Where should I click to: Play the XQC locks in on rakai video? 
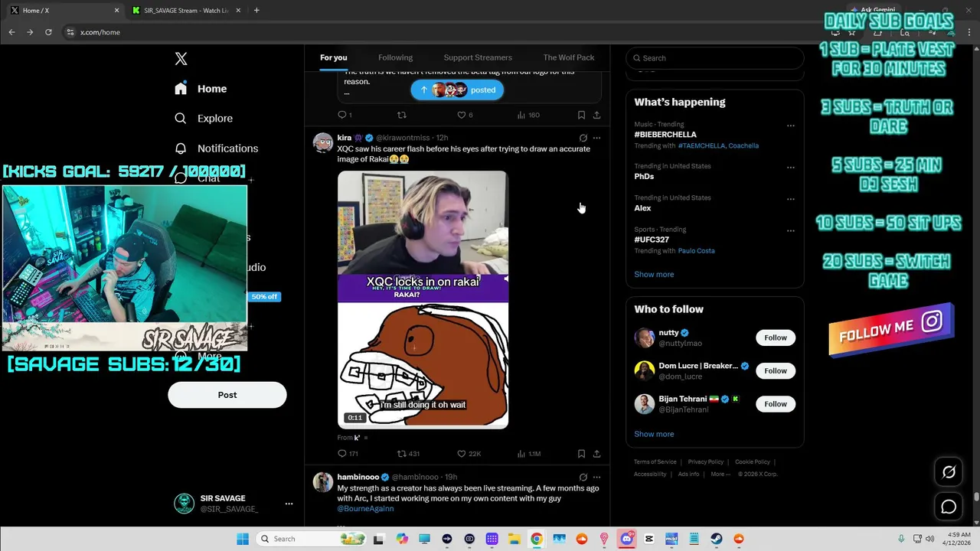[423, 299]
